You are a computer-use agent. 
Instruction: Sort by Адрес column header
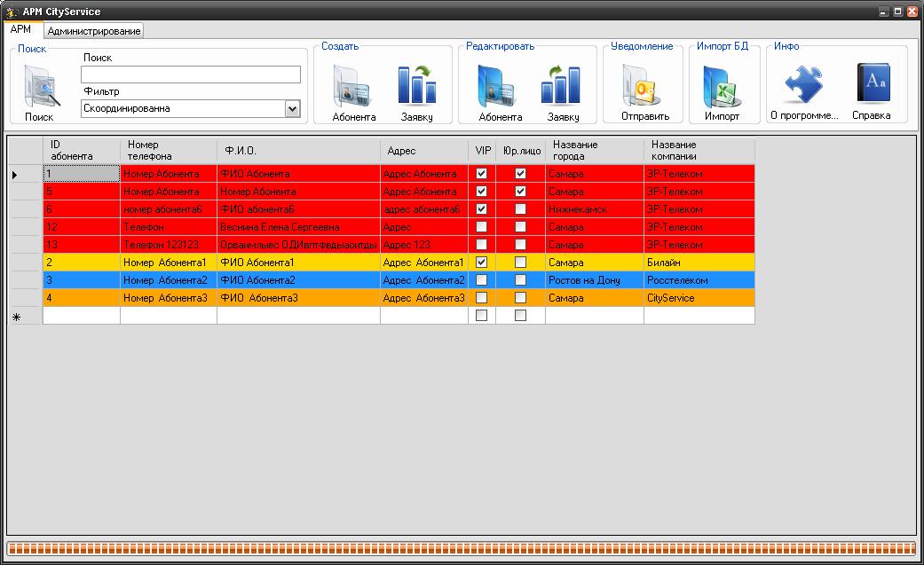click(424, 151)
